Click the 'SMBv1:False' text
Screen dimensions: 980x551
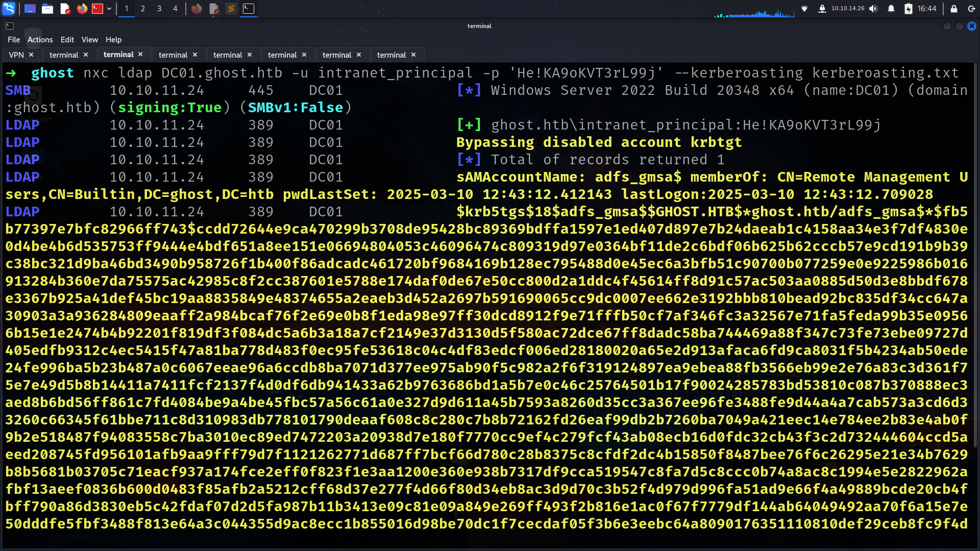[296, 108]
